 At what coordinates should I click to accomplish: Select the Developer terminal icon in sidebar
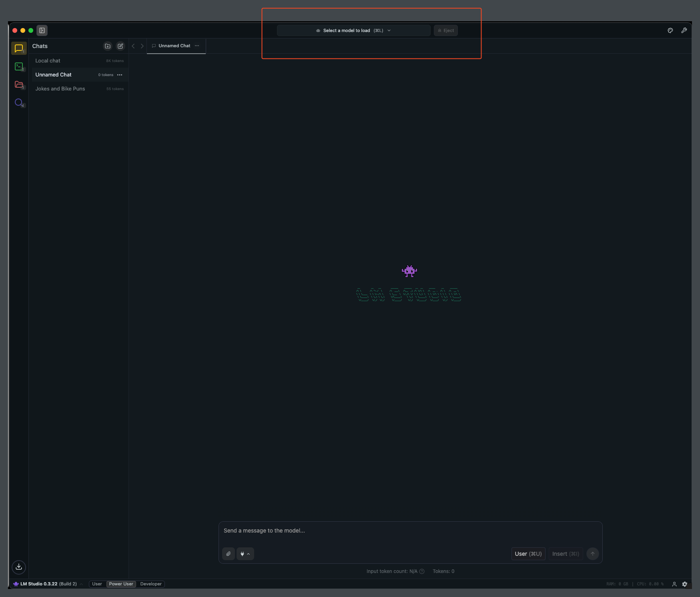19,66
